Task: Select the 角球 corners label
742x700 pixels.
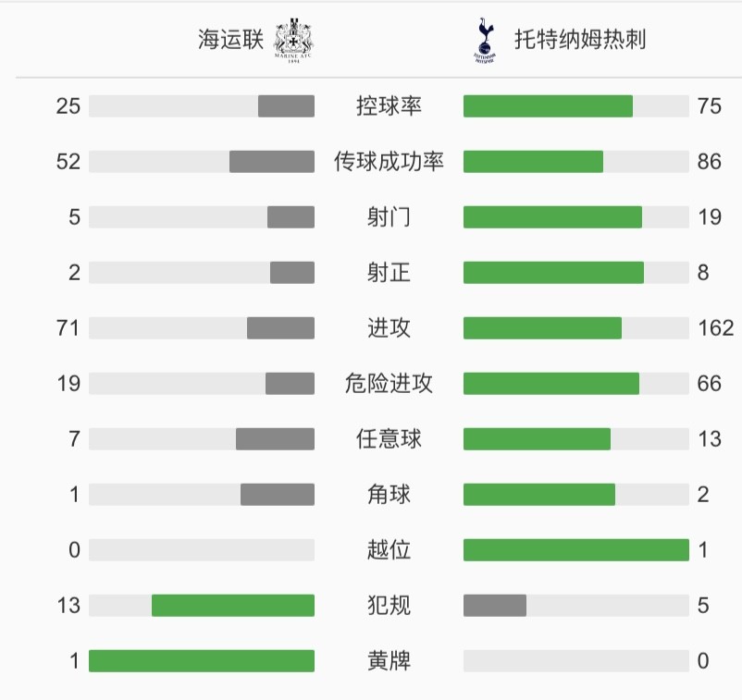Action: (389, 495)
